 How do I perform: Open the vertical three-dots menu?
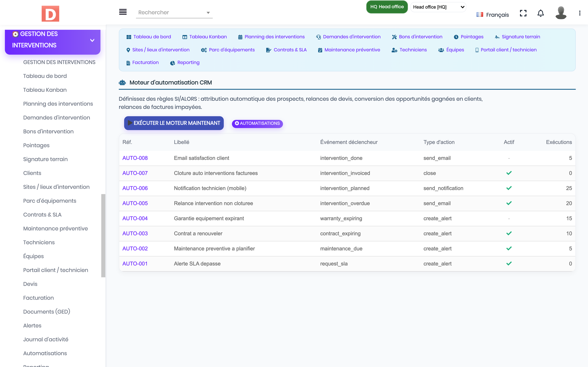click(x=580, y=13)
